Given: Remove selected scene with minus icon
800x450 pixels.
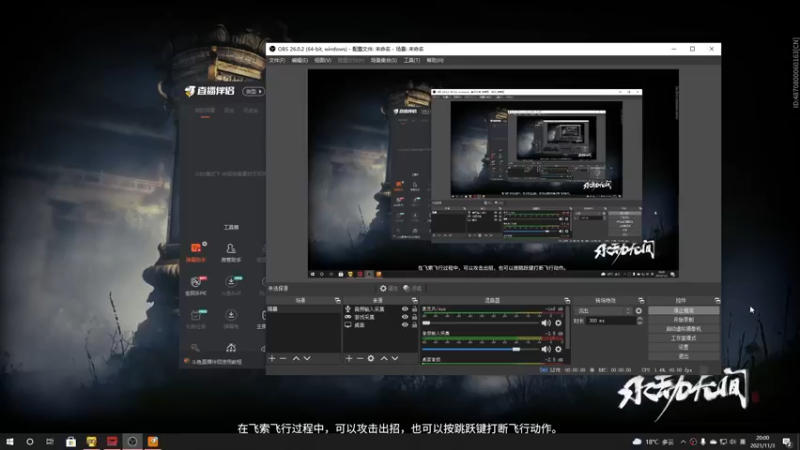Looking at the screenshot, I should (283, 359).
